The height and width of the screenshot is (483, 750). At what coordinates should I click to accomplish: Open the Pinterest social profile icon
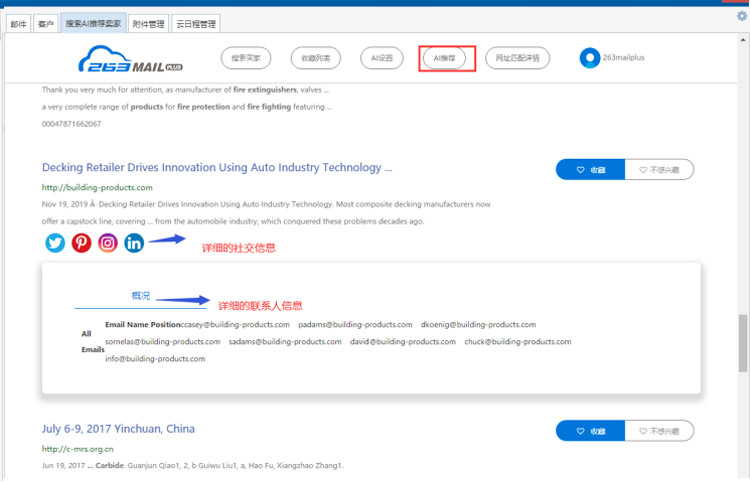tap(81, 243)
